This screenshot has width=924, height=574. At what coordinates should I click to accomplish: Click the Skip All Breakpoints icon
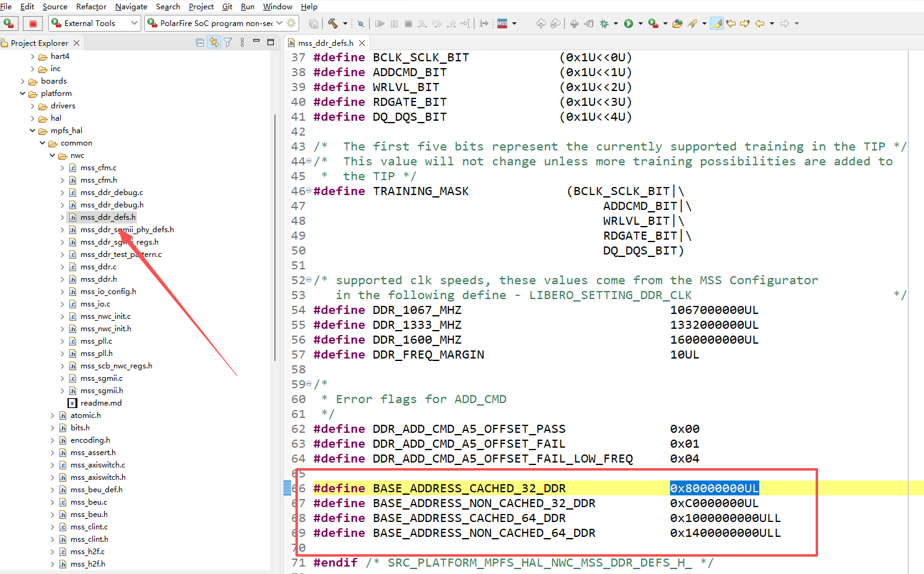(360, 24)
